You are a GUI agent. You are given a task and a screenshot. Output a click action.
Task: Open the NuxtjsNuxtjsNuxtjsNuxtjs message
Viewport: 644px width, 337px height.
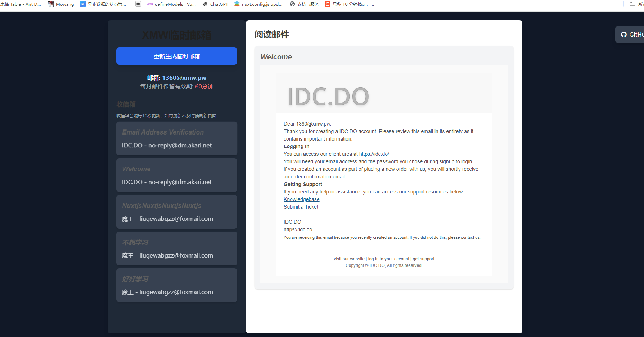(x=177, y=212)
